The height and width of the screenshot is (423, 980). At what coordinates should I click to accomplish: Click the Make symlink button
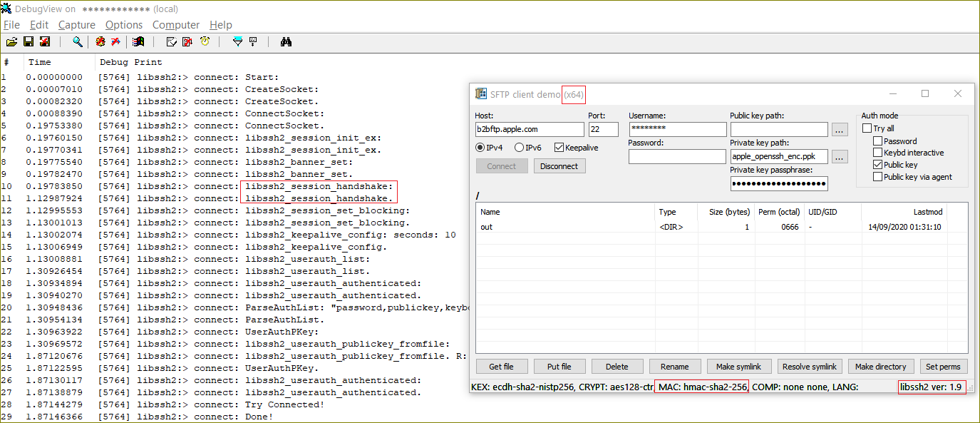(739, 367)
